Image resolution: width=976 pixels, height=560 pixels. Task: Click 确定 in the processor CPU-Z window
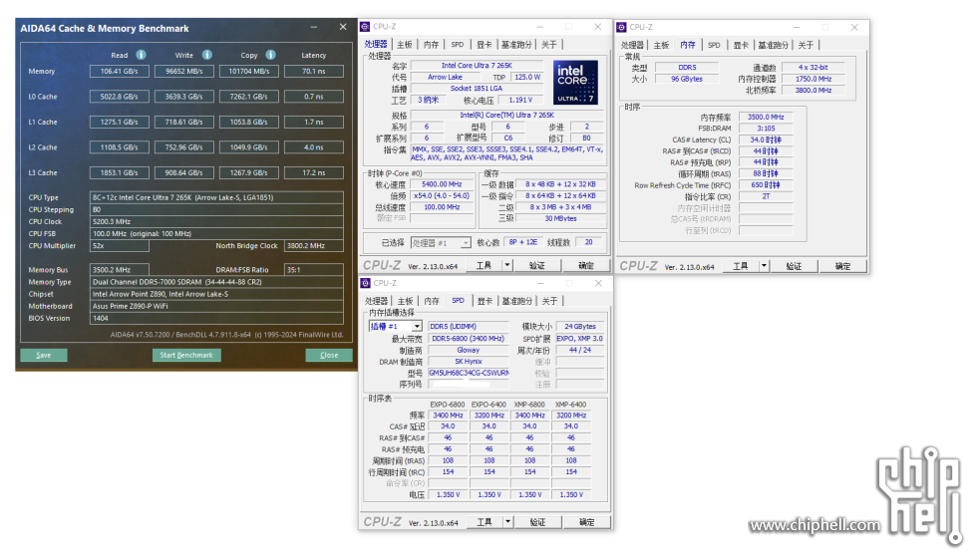[x=586, y=266]
